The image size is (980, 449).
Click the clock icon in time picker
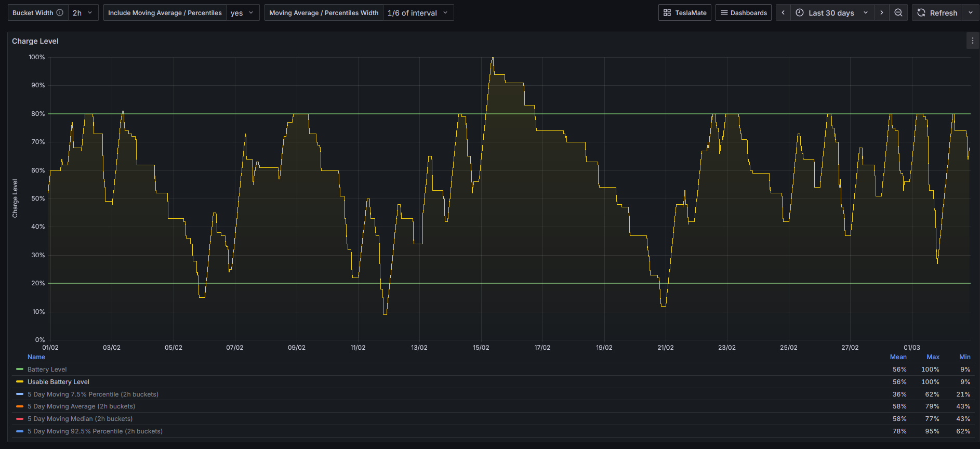800,12
